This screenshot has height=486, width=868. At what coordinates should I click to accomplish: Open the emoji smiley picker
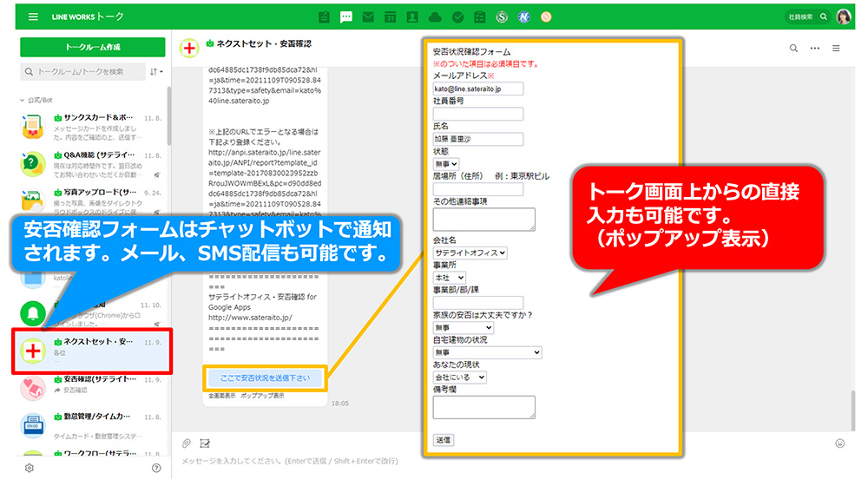pyautogui.click(x=839, y=443)
